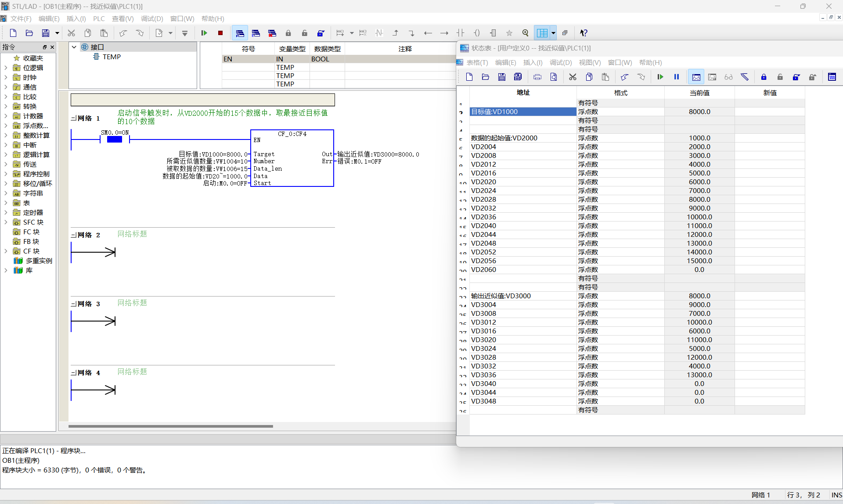Select the CF_0:CF4 function block

coord(292,158)
